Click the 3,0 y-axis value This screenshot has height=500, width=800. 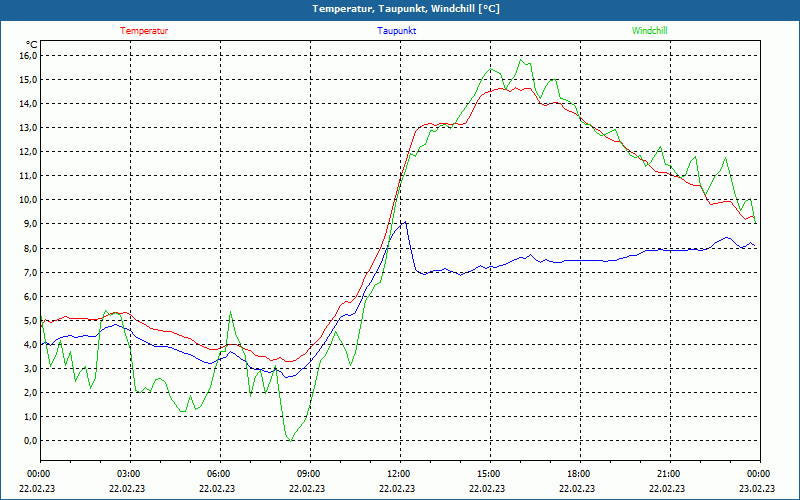coord(31,368)
